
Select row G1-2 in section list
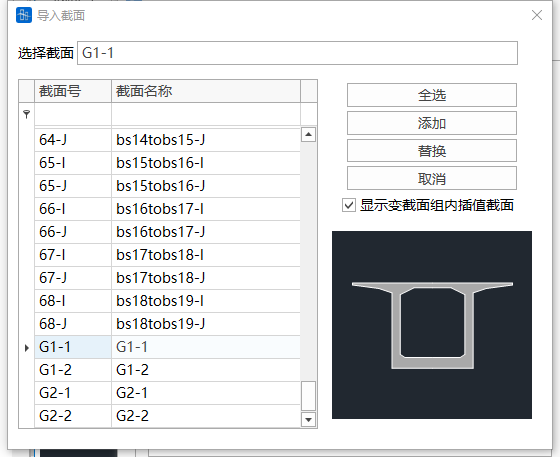[167, 370]
